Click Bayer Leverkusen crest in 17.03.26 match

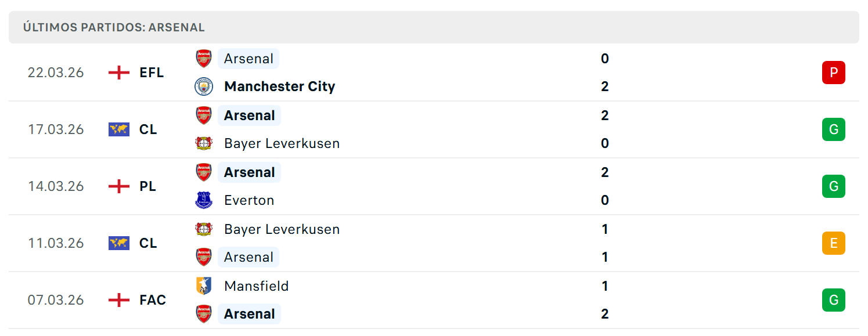click(204, 143)
